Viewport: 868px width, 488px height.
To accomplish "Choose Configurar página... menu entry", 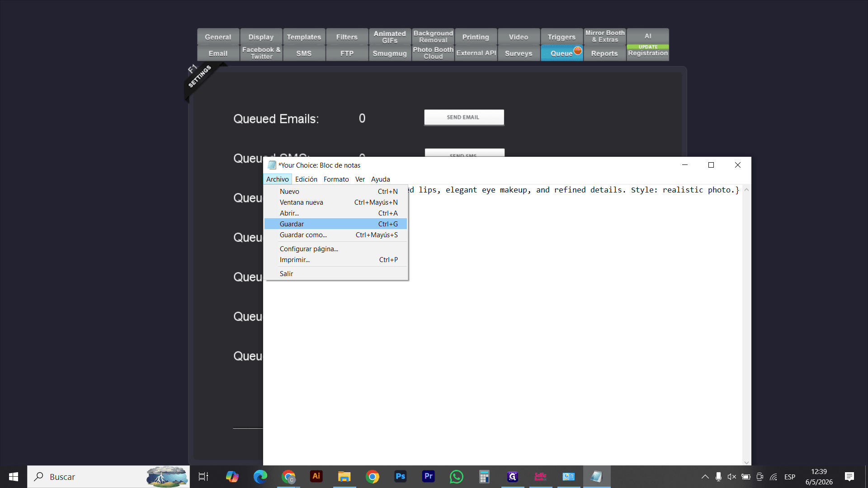I will coord(335,249).
